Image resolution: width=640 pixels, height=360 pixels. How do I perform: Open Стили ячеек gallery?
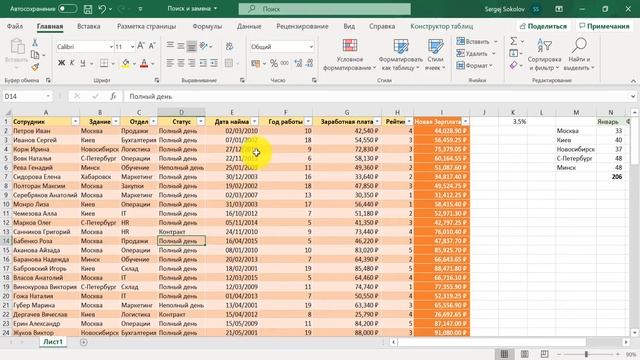436,55
